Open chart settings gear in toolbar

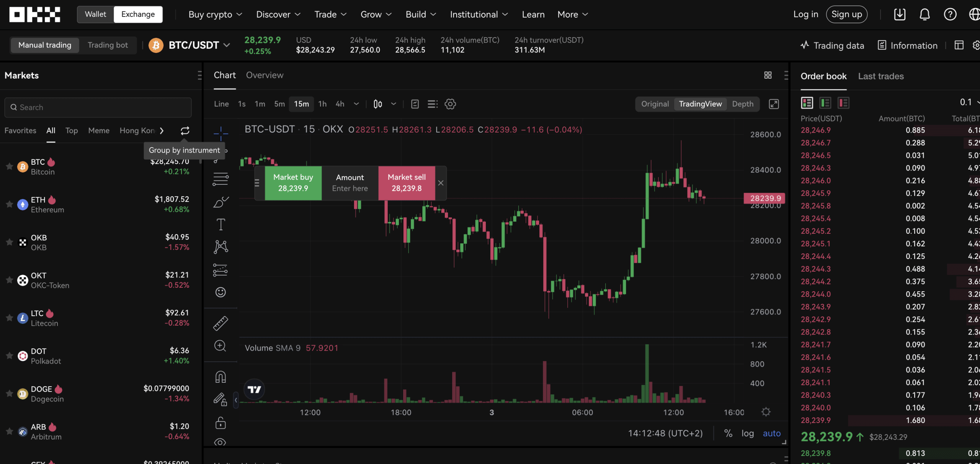[x=450, y=104]
